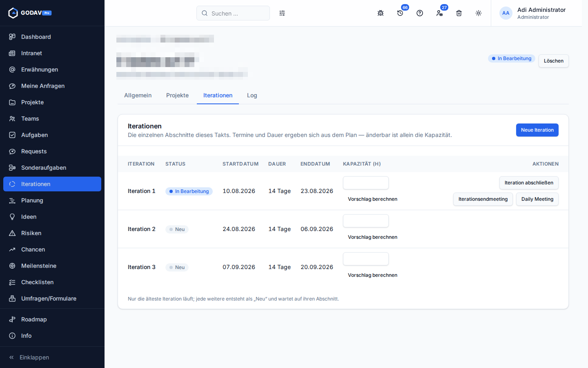
Task: Toggle the light/dark theme sun icon
Action: [x=479, y=13]
